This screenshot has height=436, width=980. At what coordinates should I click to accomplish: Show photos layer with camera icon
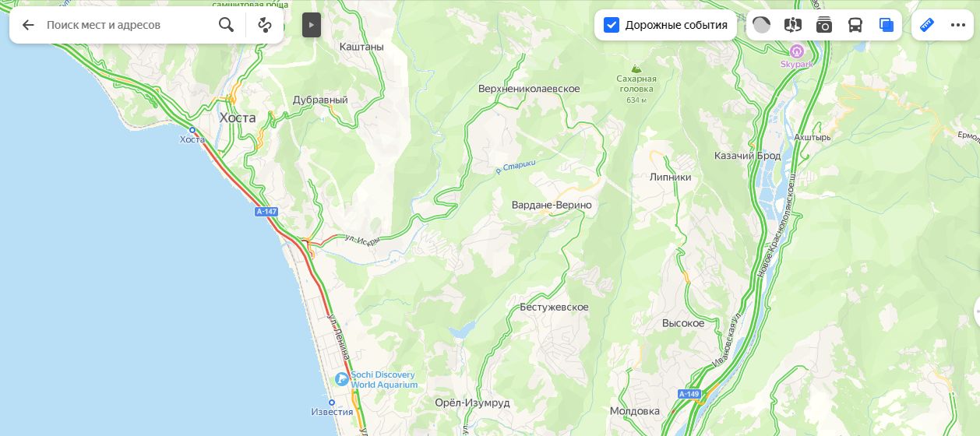point(824,25)
